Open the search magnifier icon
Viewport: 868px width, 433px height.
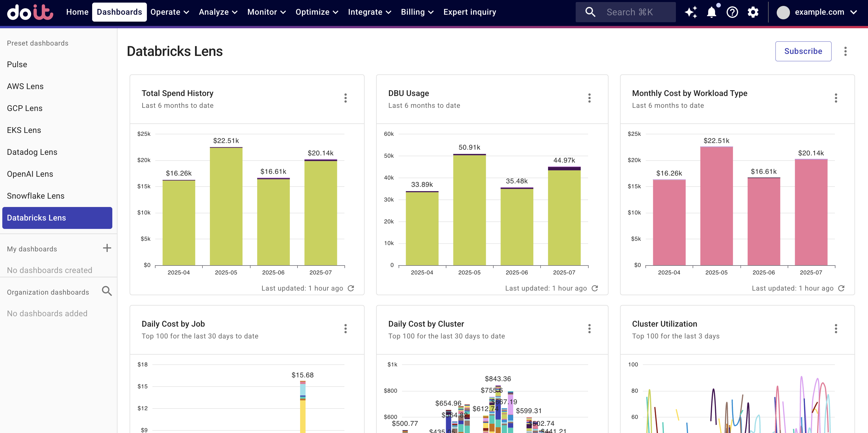[x=590, y=12]
